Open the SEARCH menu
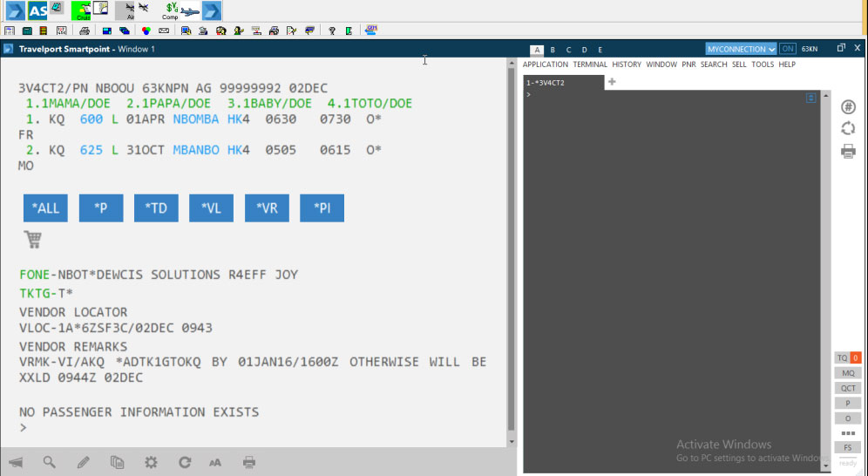 [x=714, y=65]
